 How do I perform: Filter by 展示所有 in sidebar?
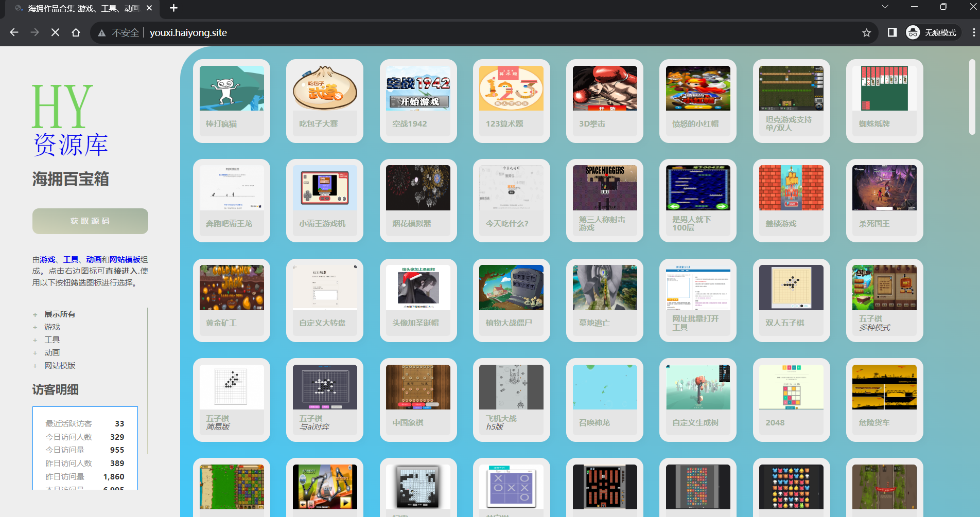(60, 314)
